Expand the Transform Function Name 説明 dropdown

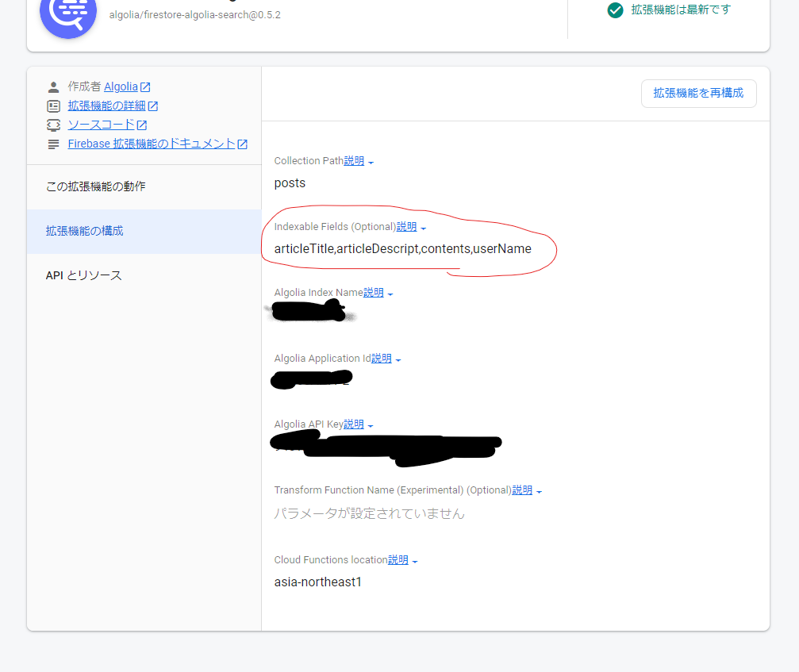coord(540,490)
